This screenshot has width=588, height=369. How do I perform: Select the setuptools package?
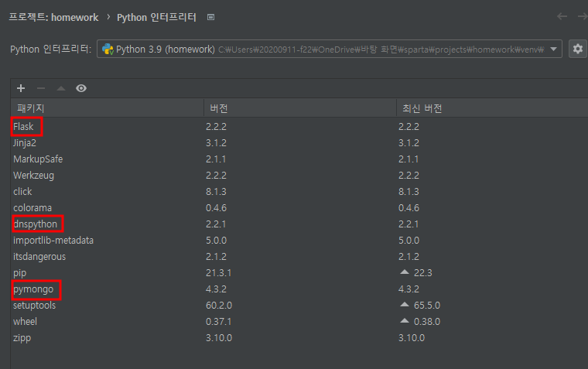tap(35, 306)
